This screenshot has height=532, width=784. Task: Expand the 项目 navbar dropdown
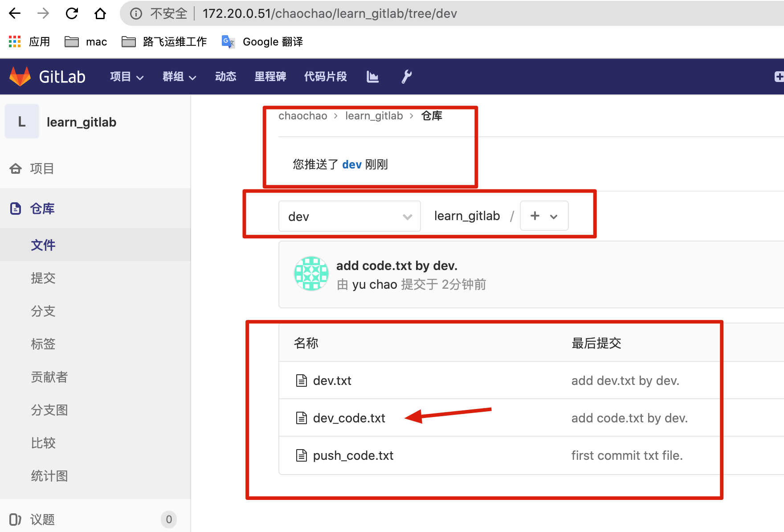tap(127, 77)
